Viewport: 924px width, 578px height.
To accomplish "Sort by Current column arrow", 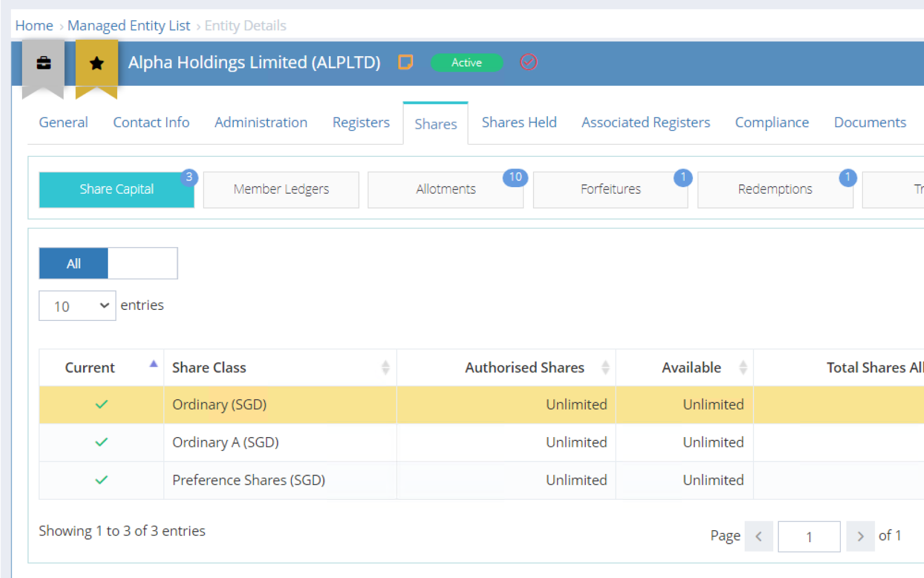I will point(153,364).
